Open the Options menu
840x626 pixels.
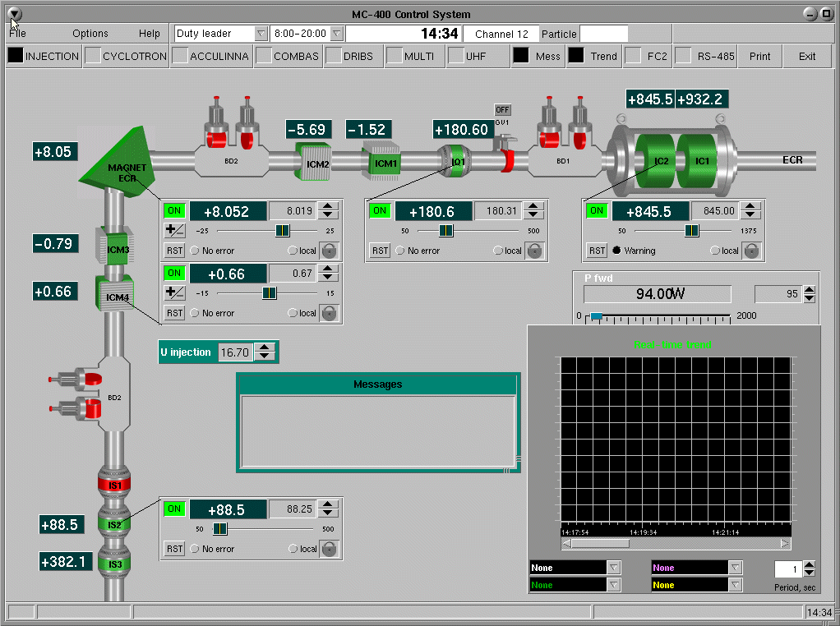90,34
